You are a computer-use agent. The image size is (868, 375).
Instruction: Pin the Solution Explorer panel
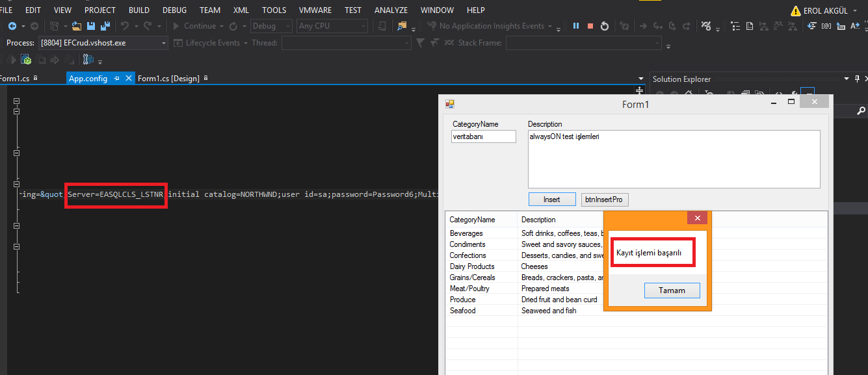tap(856, 79)
